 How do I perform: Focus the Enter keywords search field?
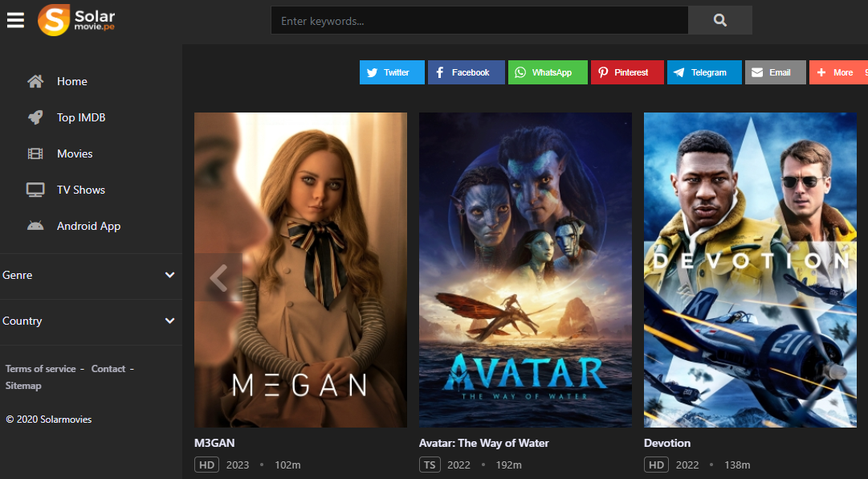point(479,20)
